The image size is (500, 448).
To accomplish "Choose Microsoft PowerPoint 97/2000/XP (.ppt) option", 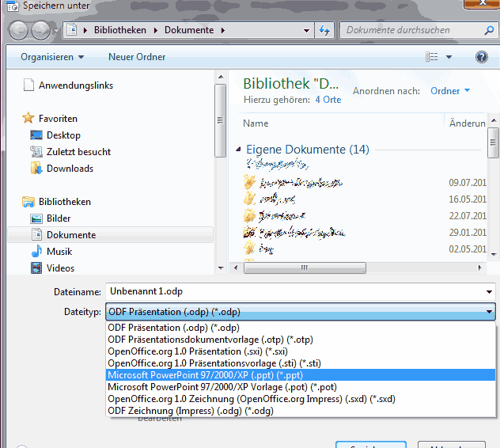I will tap(301, 375).
